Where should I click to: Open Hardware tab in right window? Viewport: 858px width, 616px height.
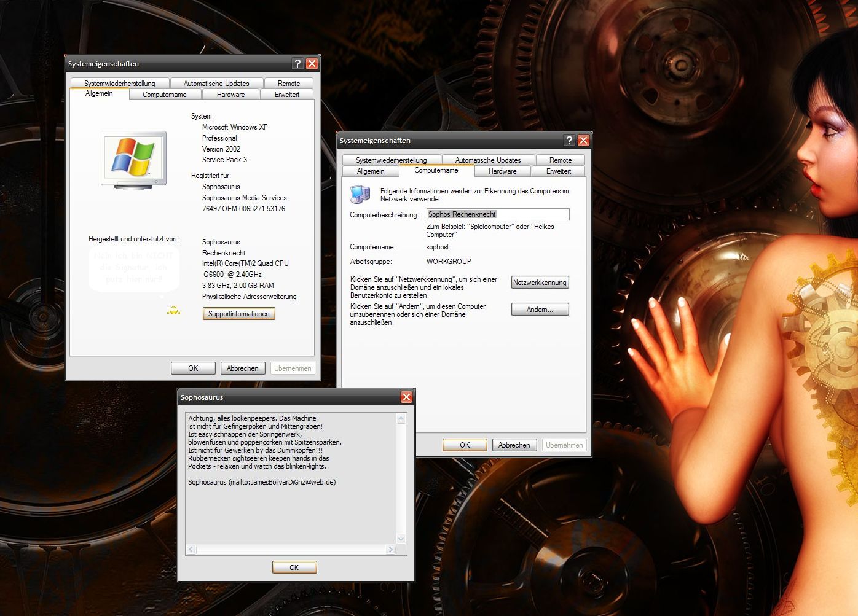[x=502, y=171]
